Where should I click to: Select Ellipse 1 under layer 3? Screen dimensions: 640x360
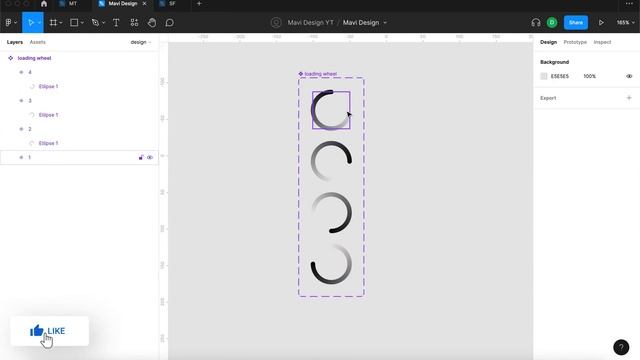click(x=48, y=115)
